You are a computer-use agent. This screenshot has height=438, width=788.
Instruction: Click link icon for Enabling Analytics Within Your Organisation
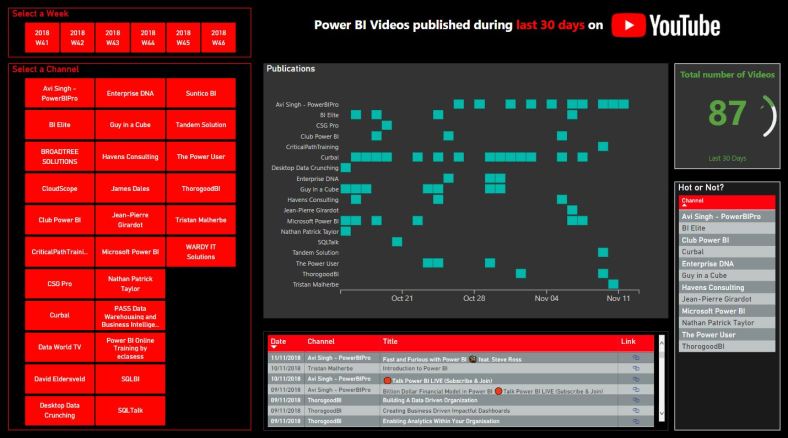coord(634,422)
